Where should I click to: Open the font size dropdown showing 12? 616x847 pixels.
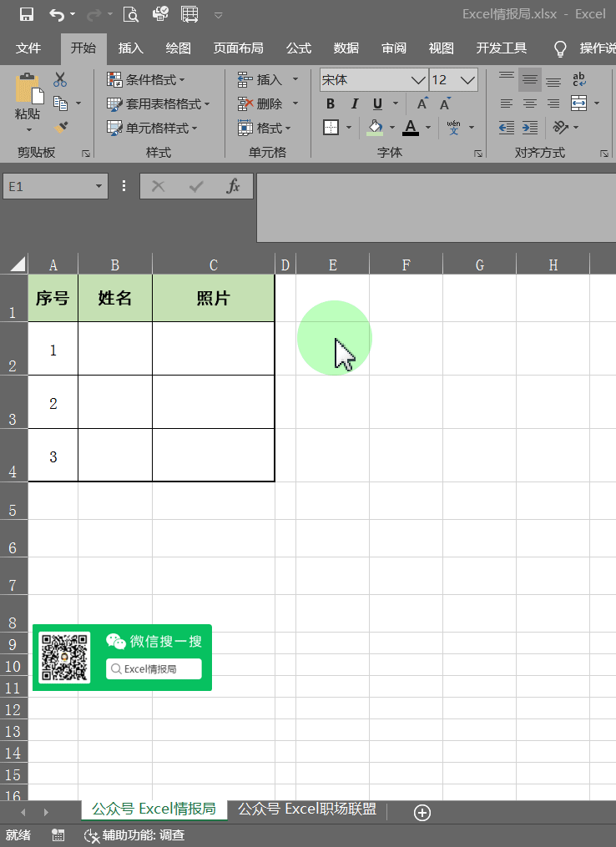click(468, 80)
